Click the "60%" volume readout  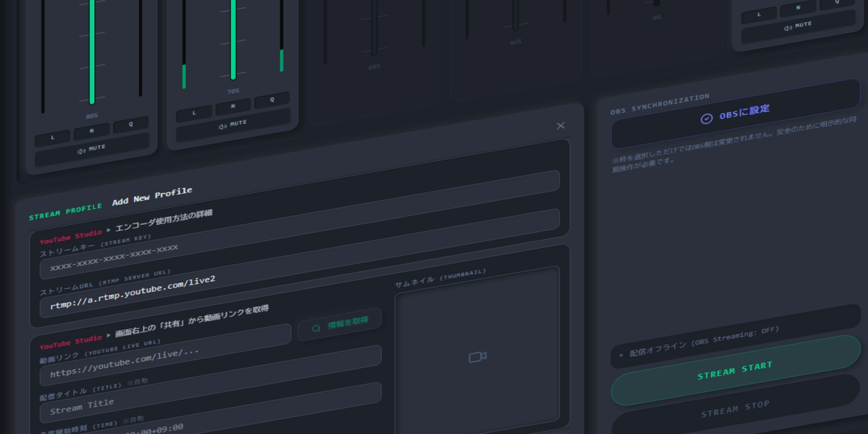[374, 67]
